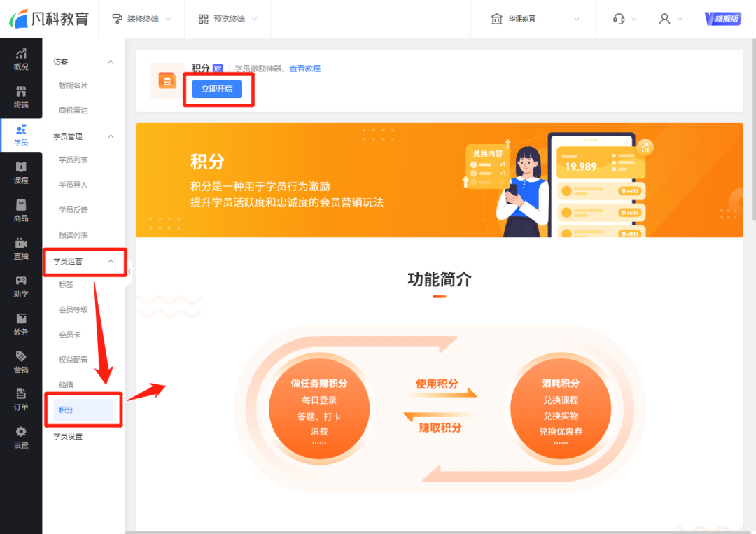The image size is (756, 534).
Task: Open the 终端 (Terminal) sidebar section
Action: (x=21, y=97)
